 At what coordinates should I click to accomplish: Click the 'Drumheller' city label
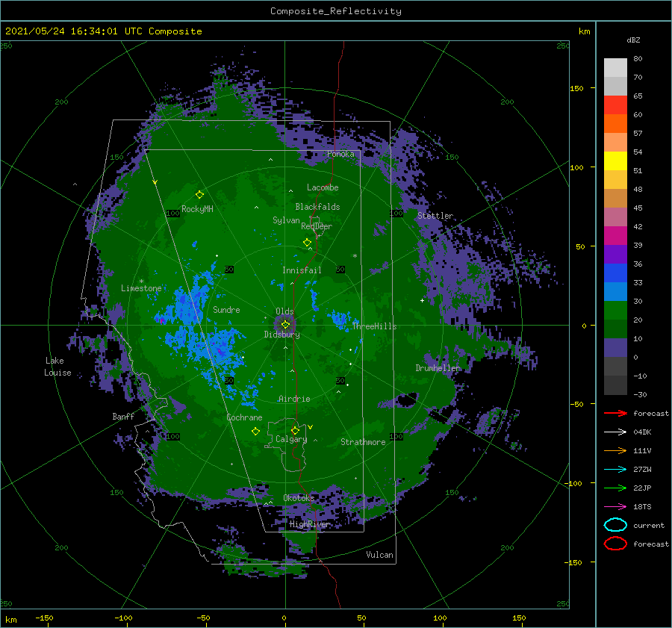(x=438, y=368)
